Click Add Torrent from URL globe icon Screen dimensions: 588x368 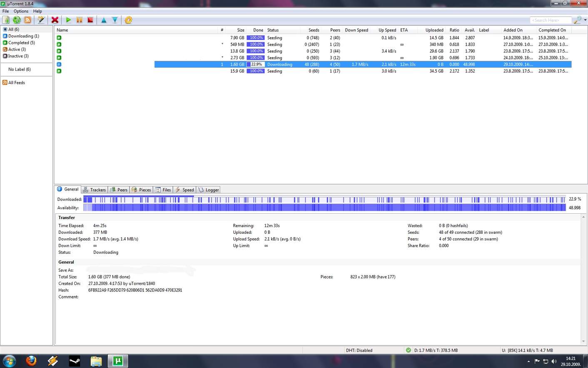[17, 20]
